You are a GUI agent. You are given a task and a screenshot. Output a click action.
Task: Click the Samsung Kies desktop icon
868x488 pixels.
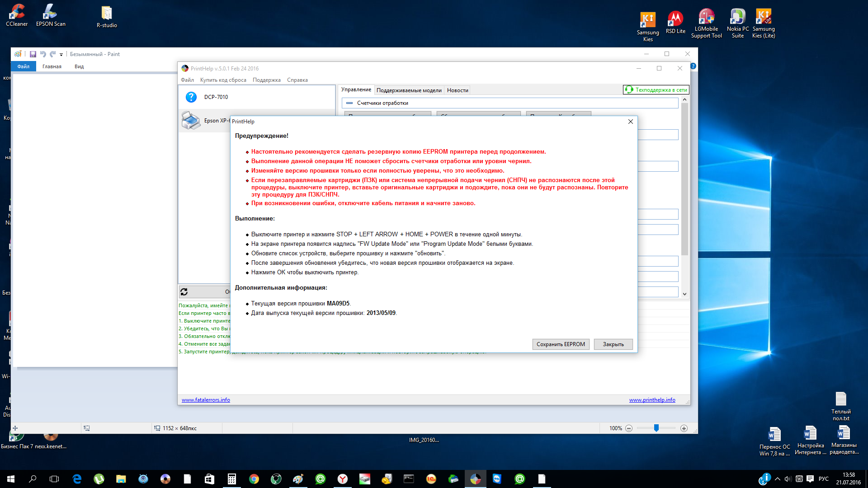tap(648, 27)
